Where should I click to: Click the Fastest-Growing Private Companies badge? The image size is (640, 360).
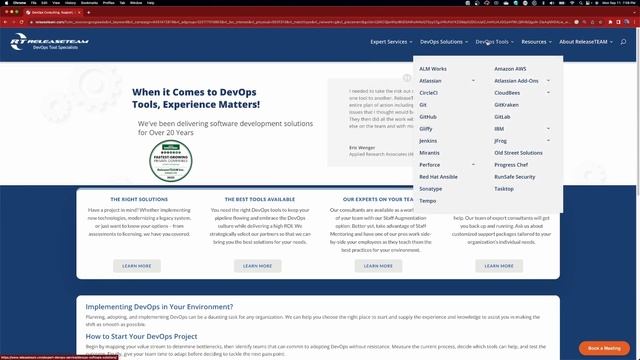(x=171, y=161)
